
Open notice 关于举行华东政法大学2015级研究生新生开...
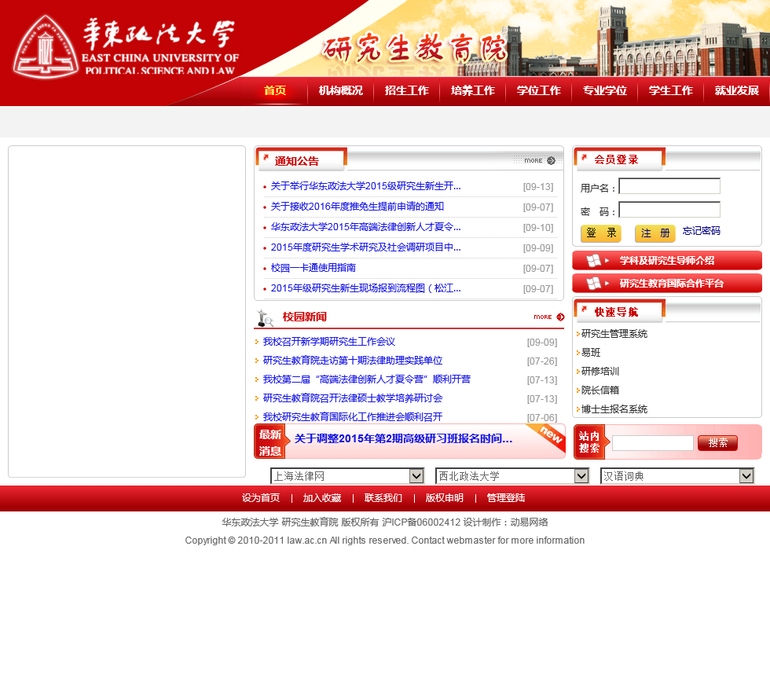(x=366, y=186)
